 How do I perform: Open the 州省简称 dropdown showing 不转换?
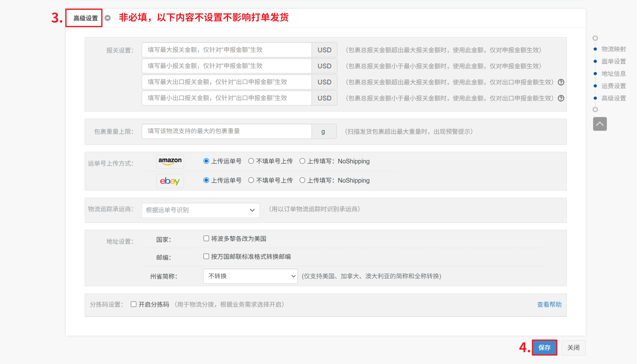[250, 276]
